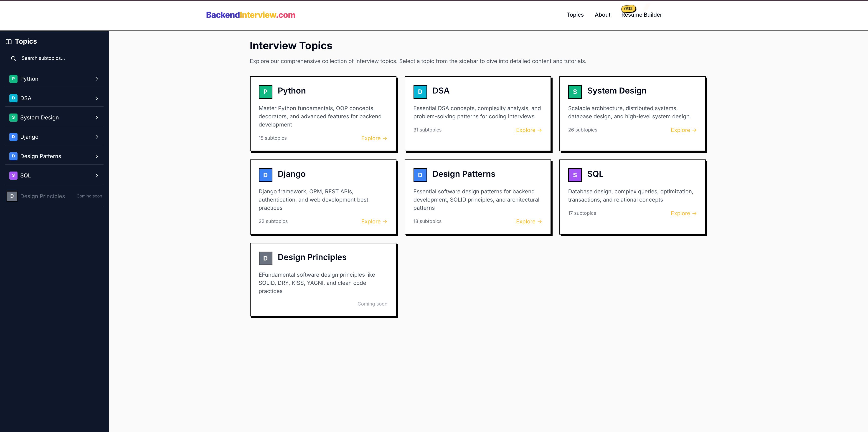Click '26 subtopics' text on System Design card
The width and height of the screenshot is (868, 432).
click(x=583, y=130)
